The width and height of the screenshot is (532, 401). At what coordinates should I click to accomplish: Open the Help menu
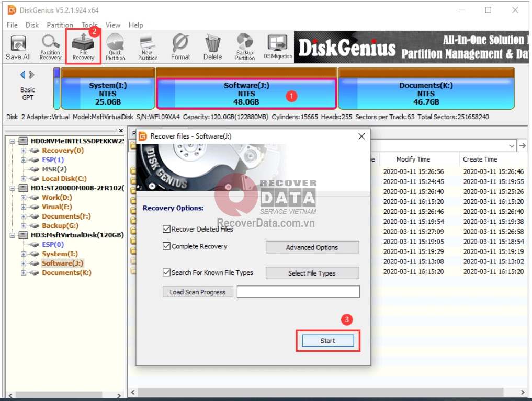(x=135, y=25)
